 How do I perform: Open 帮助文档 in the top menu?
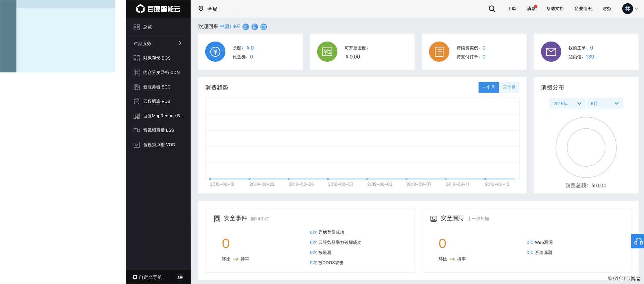coord(555,9)
